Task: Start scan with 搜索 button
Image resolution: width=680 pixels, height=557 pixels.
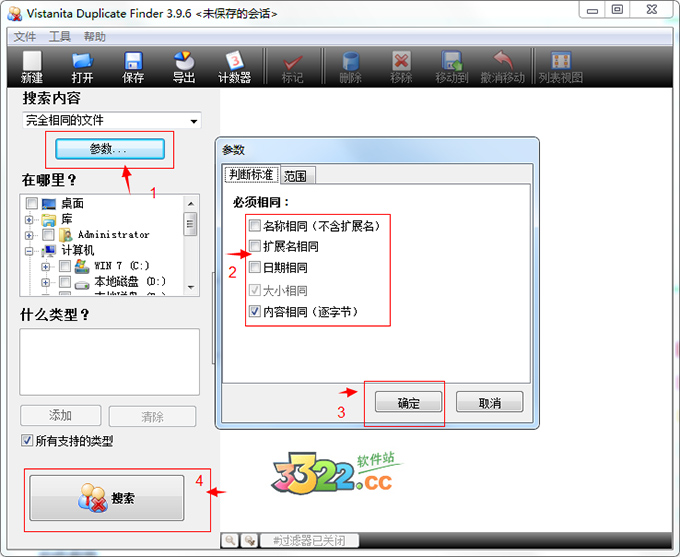Action: click(107, 498)
